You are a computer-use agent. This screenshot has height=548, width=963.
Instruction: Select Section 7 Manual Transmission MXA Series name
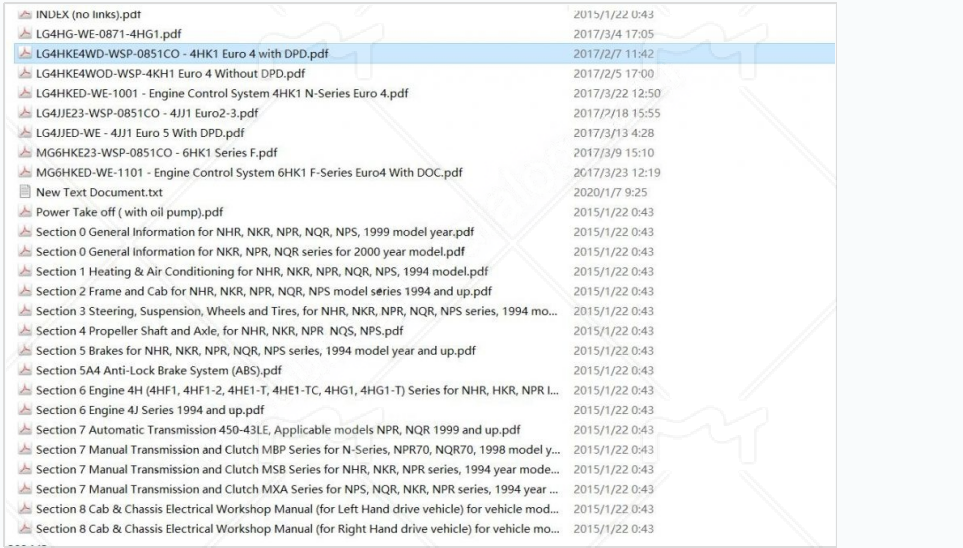pyautogui.click(x=297, y=489)
